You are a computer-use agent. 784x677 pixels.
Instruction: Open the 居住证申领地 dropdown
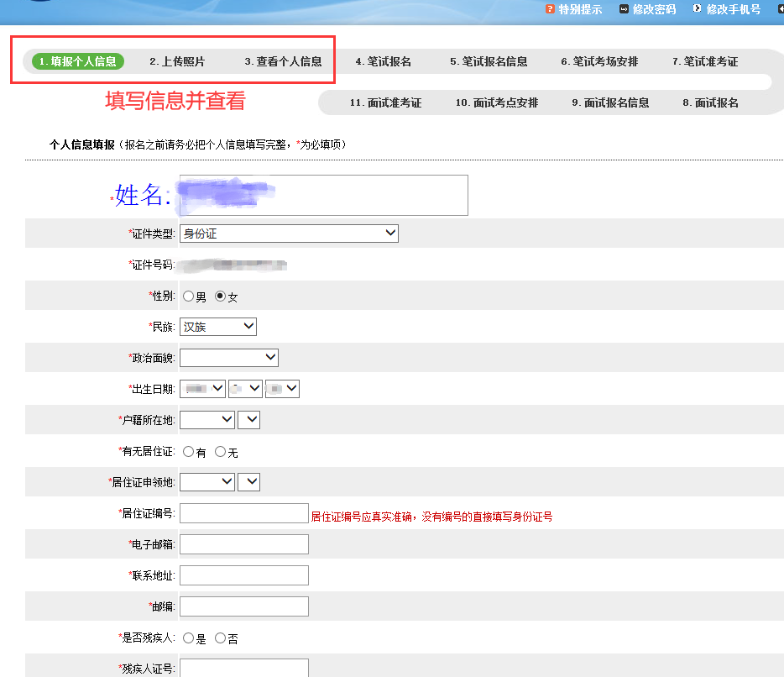(206, 481)
